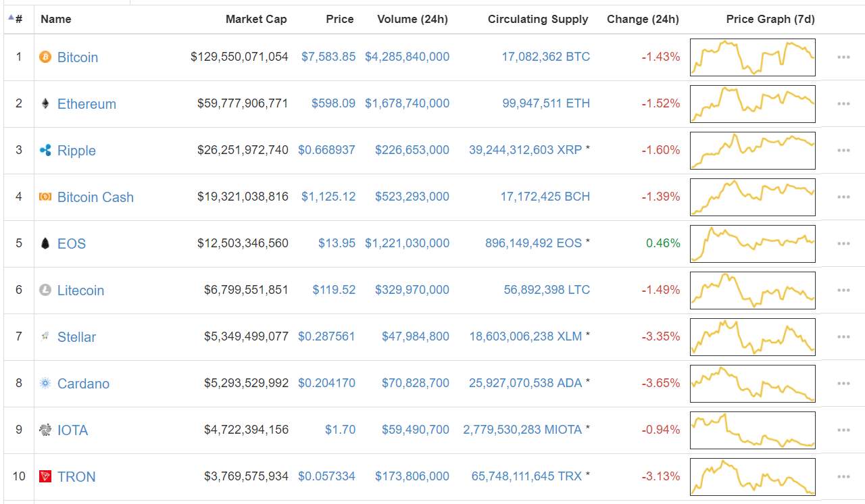Click Bitcoin's 7-day price graph
The width and height of the screenshot is (865, 504).
[752, 57]
